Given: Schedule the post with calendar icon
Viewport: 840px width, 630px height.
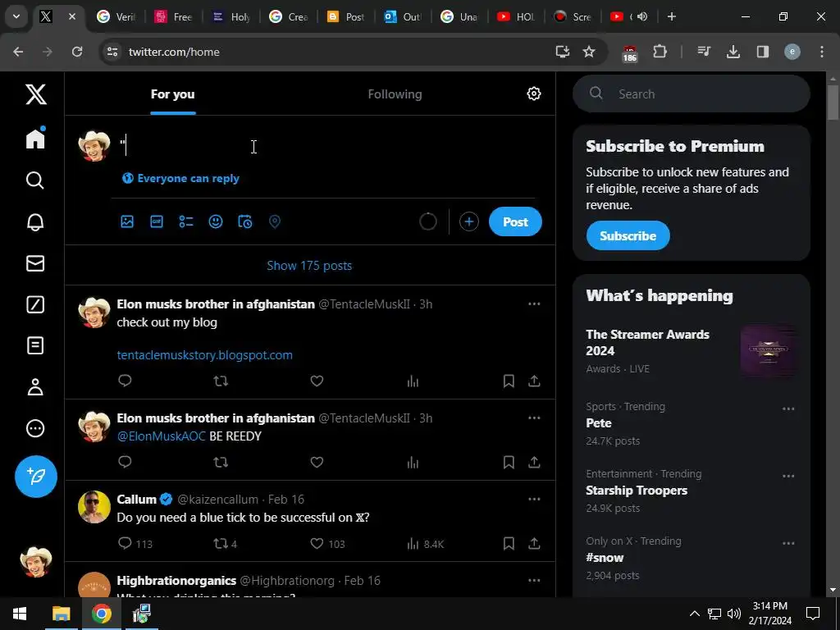Looking at the screenshot, I should coord(244,221).
